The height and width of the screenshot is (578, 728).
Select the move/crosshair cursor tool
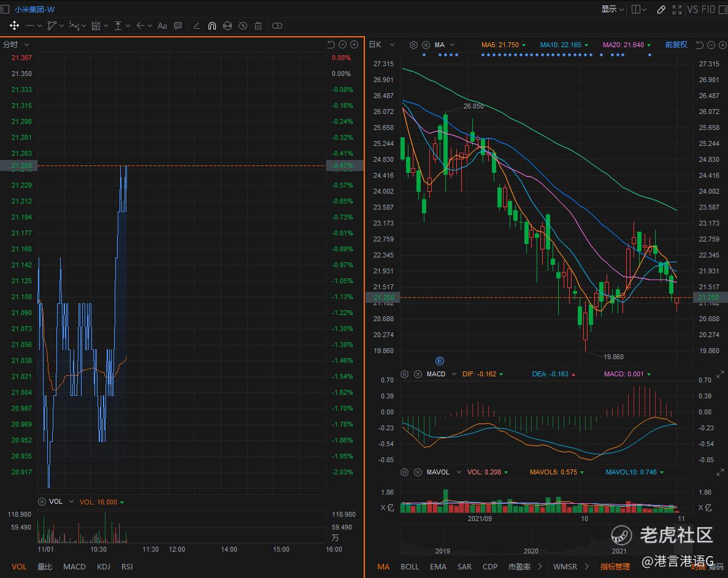tap(14, 26)
